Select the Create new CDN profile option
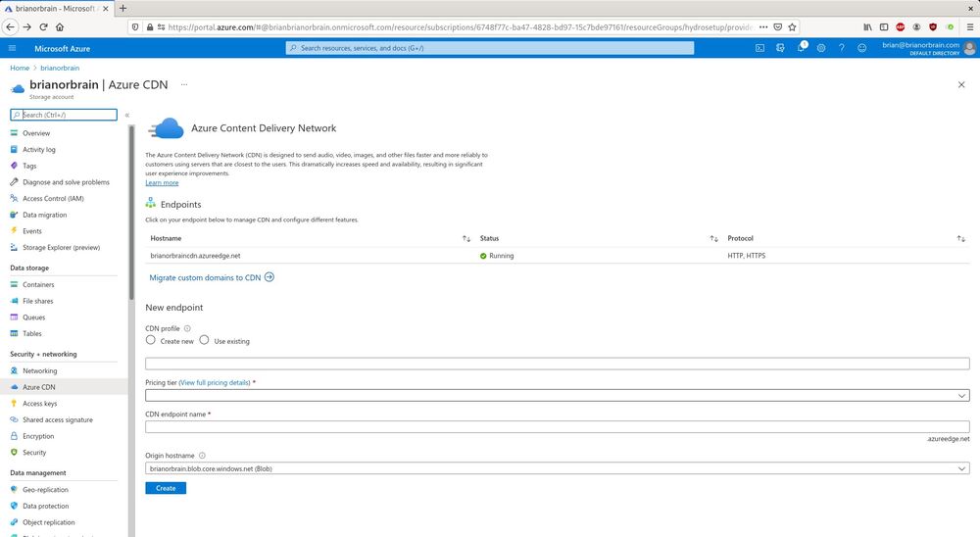Screen dimensions: 980x537 click(x=151, y=340)
